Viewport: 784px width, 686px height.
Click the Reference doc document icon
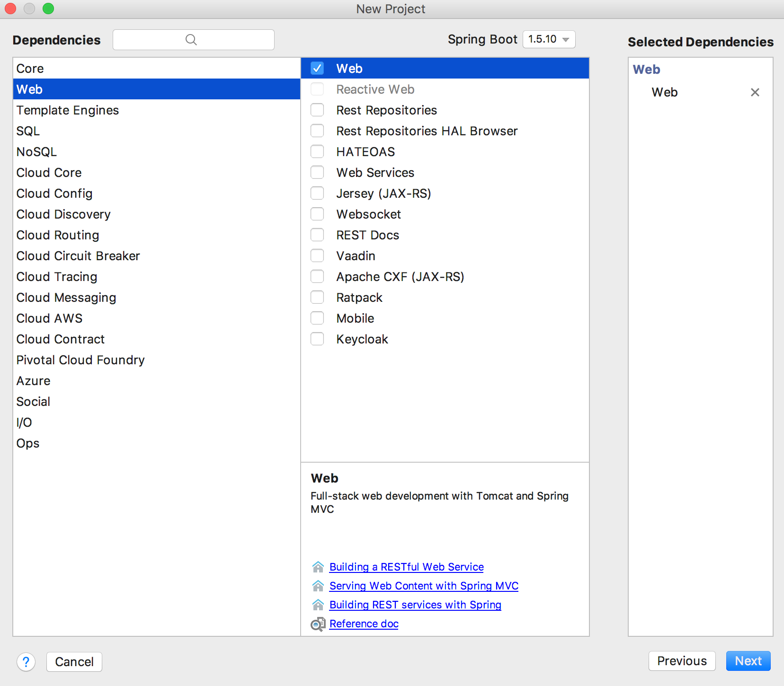[318, 624]
